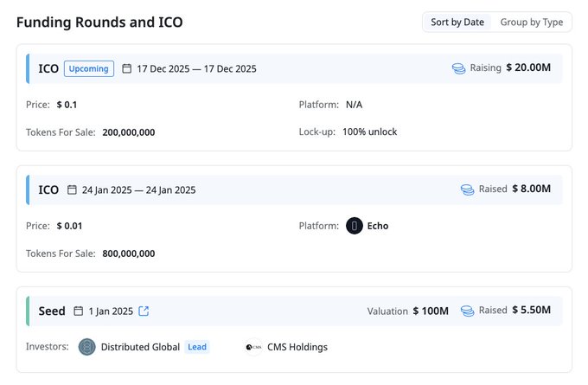Click the calendar icon in Seed row
Viewport: 588px width, 385px height.
coord(79,311)
